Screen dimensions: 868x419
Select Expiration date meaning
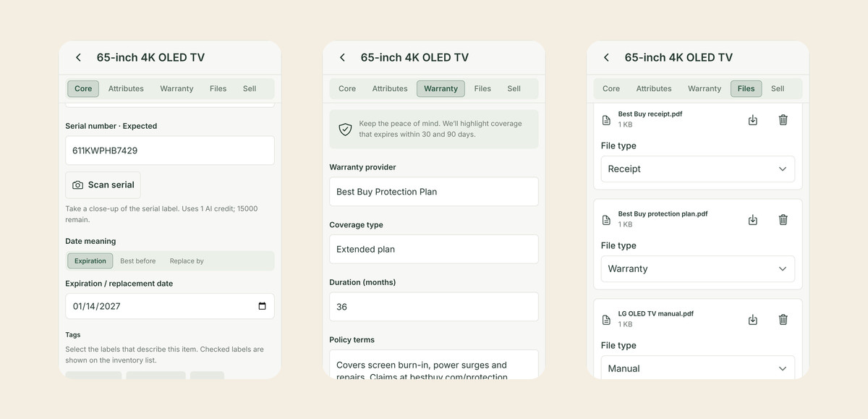90,261
